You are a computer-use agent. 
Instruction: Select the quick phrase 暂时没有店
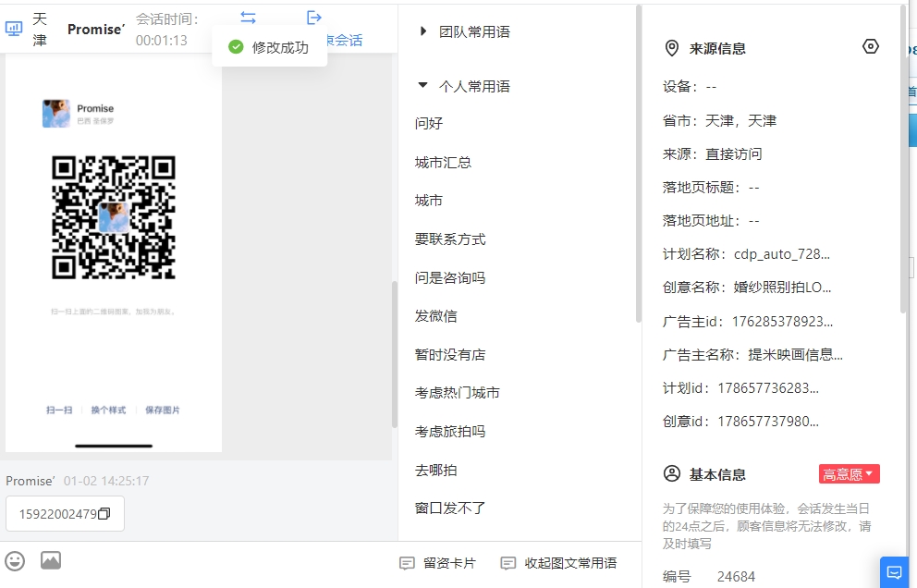pyautogui.click(x=450, y=354)
